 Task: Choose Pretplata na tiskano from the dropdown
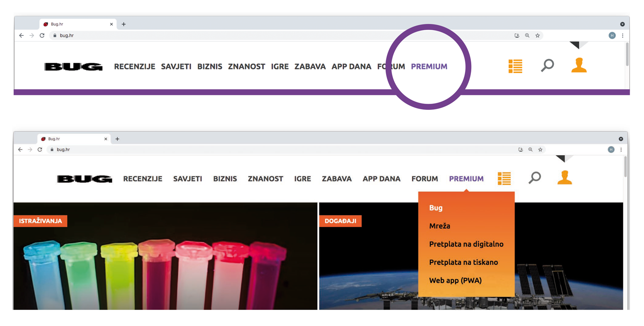click(x=463, y=262)
